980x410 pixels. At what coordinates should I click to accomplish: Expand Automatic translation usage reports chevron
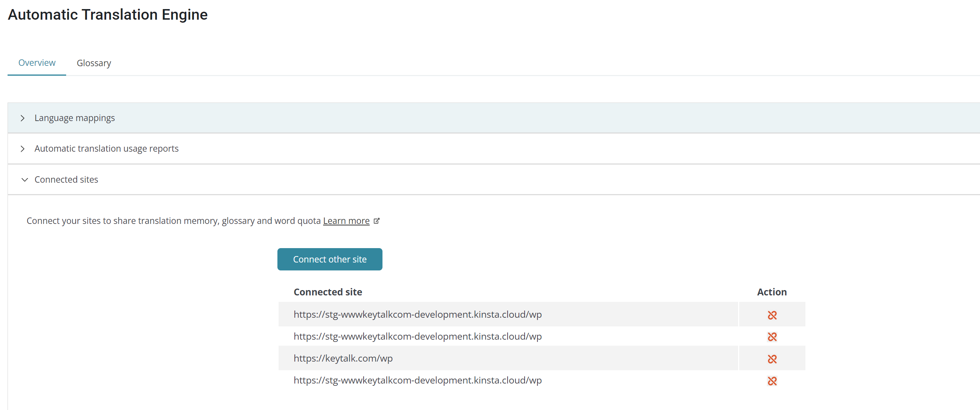23,149
